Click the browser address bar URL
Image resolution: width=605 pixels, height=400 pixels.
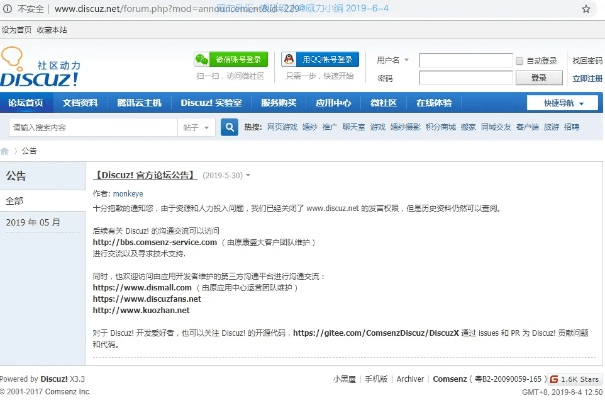pos(177,9)
